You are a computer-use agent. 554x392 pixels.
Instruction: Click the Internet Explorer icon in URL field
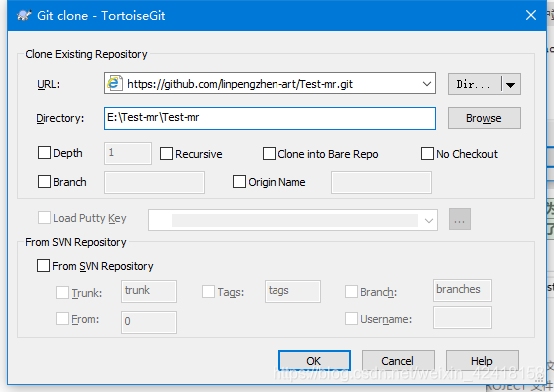tap(115, 84)
